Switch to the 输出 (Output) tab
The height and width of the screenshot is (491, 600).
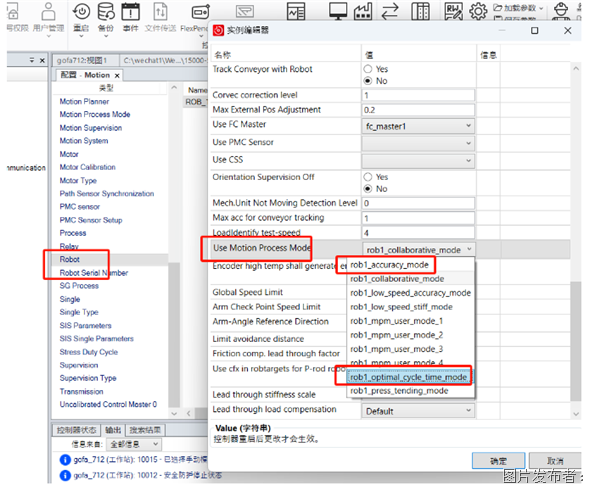pyautogui.click(x=114, y=430)
